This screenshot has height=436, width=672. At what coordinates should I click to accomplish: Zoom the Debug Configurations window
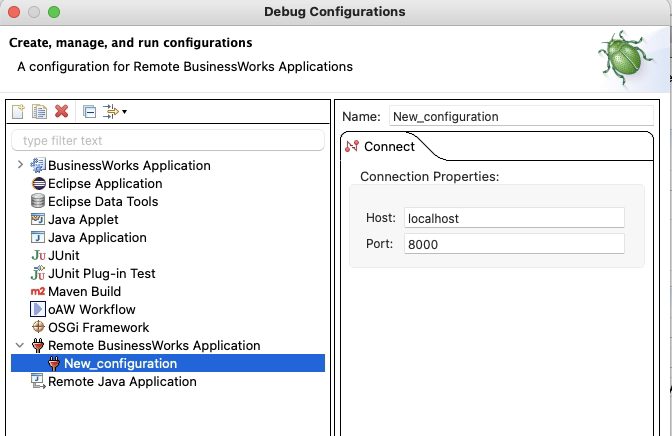54,12
